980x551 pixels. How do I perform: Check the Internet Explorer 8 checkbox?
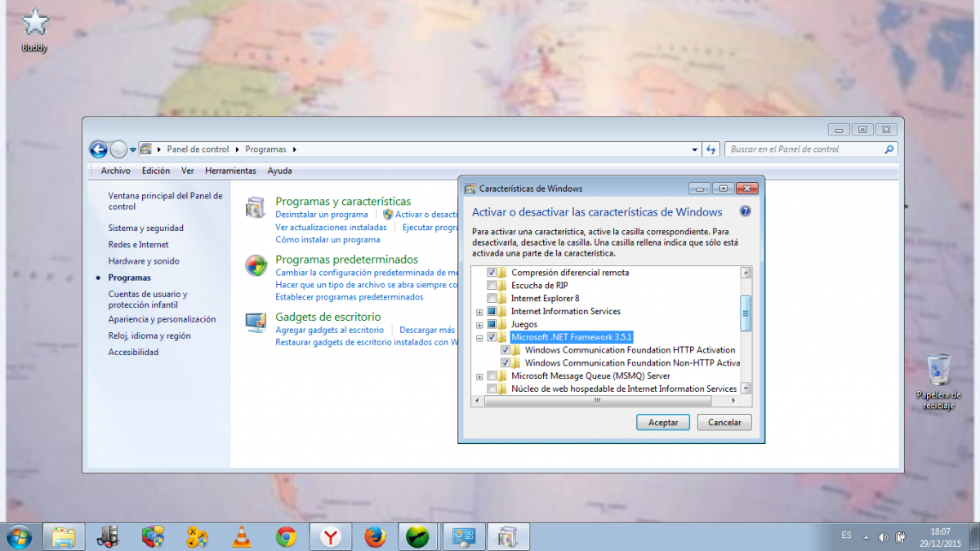pyautogui.click(x=492, y=299)
